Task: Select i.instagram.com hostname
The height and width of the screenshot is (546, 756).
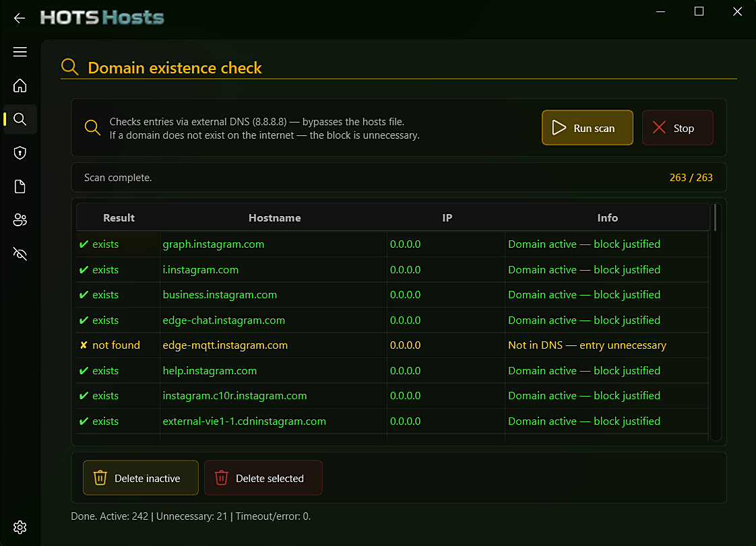Action: pyautogui.click(x=201, y=270)
